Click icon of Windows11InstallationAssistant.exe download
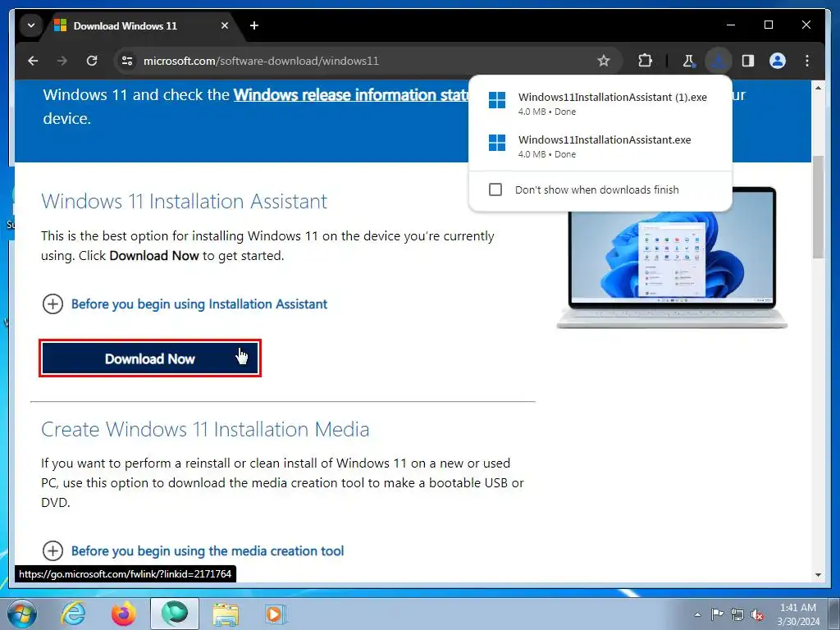 point(496,143)
